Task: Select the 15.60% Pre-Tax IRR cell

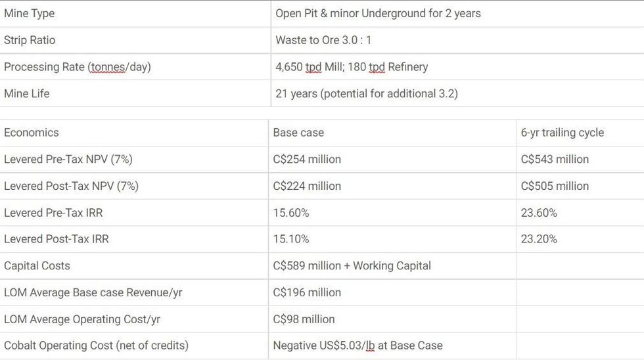Action: click(291, 213)
